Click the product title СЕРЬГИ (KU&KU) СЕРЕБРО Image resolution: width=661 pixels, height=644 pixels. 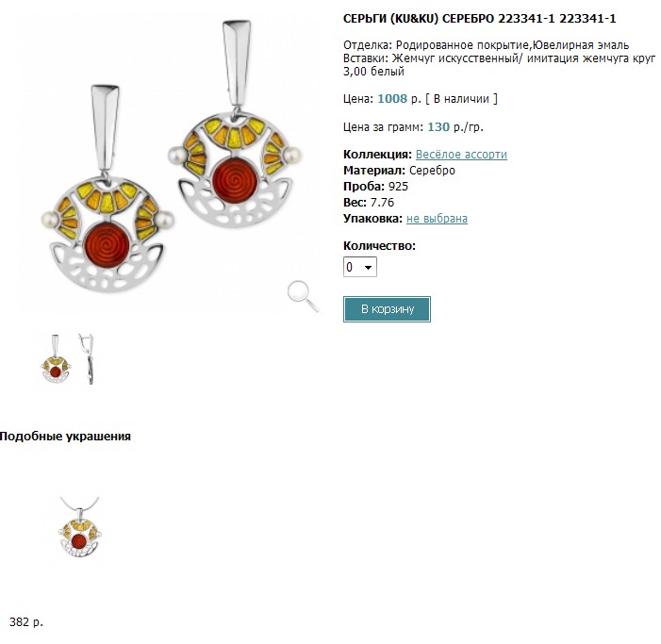479,19
